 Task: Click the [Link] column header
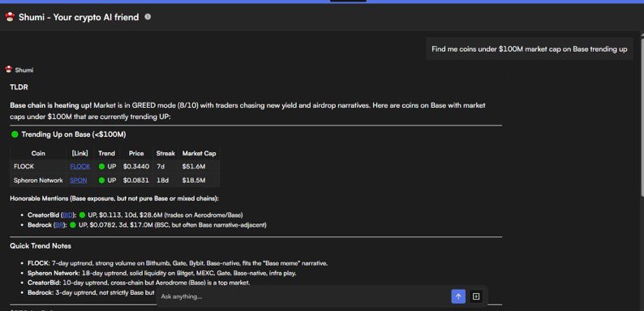(x=80, y=153)
